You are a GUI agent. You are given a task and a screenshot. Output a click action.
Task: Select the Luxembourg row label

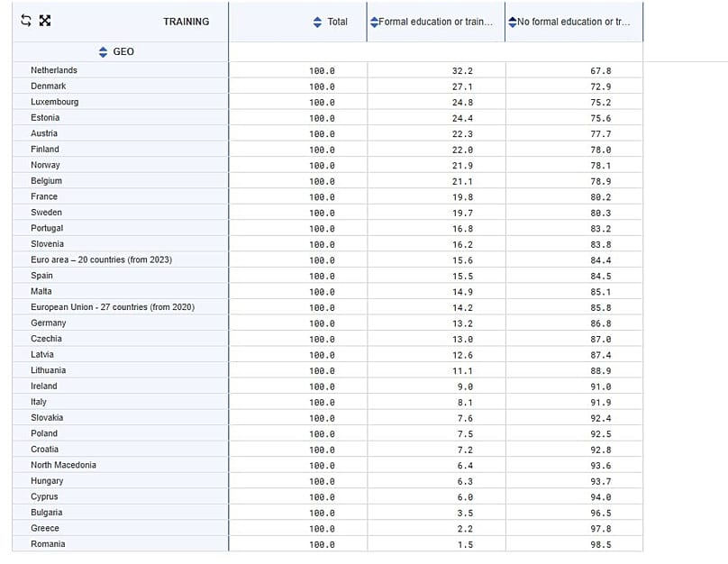(x=54, y=102)
